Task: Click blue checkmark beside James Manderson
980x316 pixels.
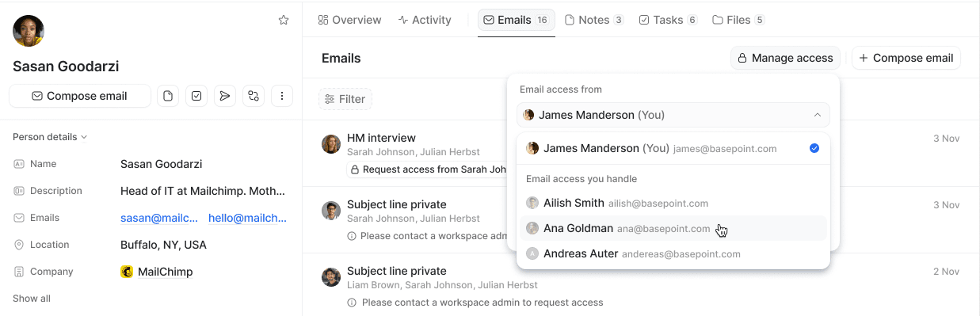Action: (814, 148)
